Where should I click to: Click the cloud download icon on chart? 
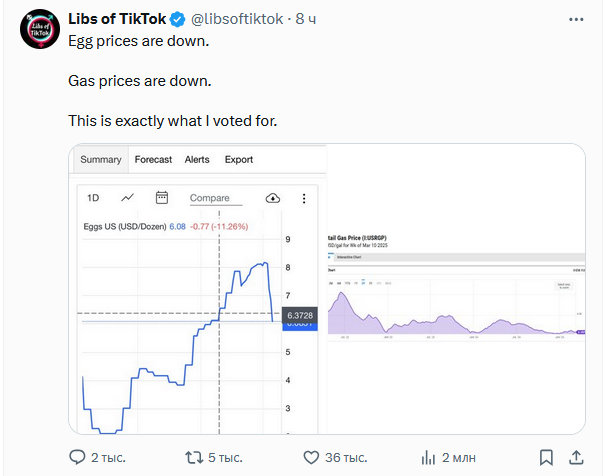click(272, 198)
